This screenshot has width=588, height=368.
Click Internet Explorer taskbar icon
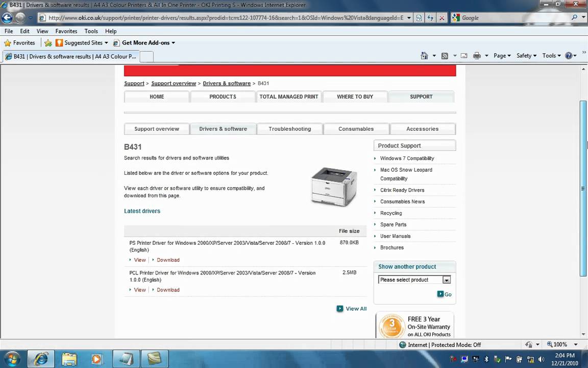point(41,359)
